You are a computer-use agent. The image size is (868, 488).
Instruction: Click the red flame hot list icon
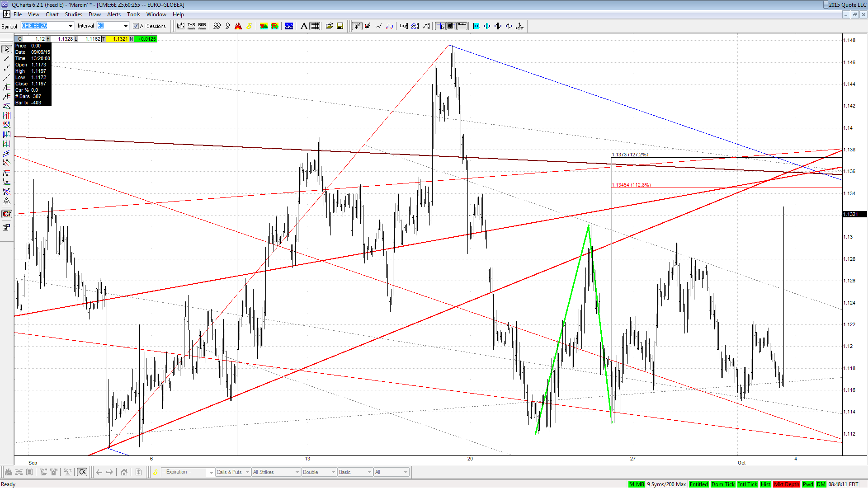(x=238, y=26)
